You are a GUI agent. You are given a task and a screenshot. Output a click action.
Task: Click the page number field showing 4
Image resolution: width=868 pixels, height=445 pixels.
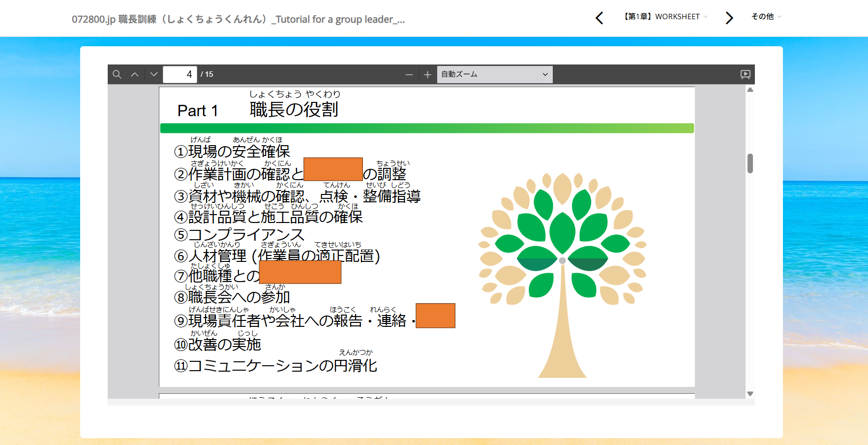pos(180,74)
